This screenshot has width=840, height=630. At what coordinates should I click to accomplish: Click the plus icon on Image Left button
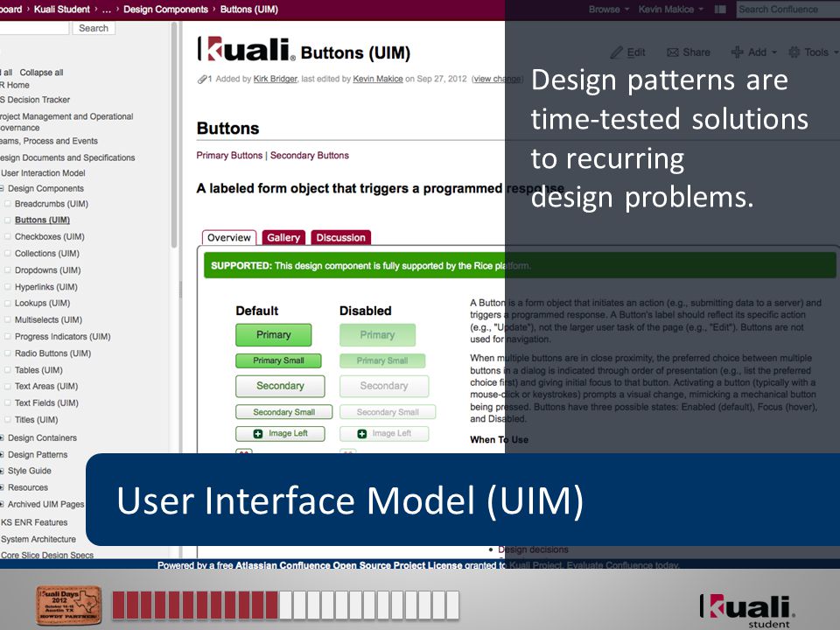coord(257,433)
